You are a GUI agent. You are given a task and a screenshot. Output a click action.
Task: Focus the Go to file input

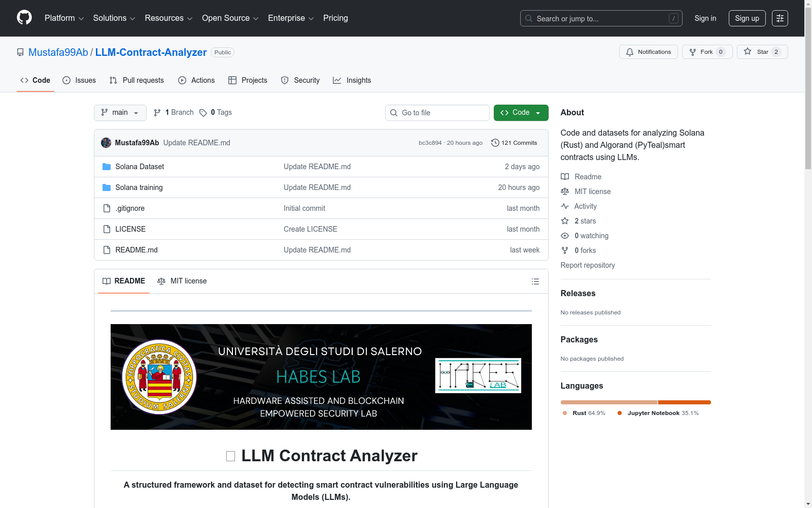(x=437, y=113)
